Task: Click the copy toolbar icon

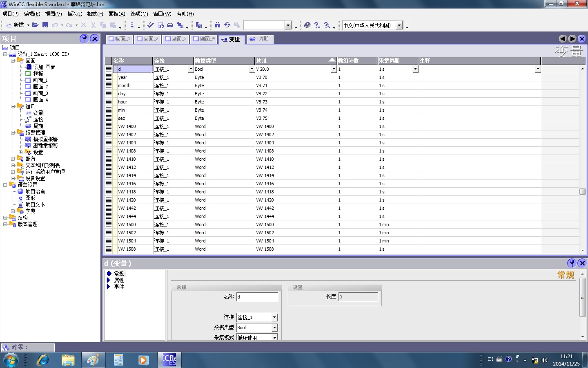Action: 103,25
